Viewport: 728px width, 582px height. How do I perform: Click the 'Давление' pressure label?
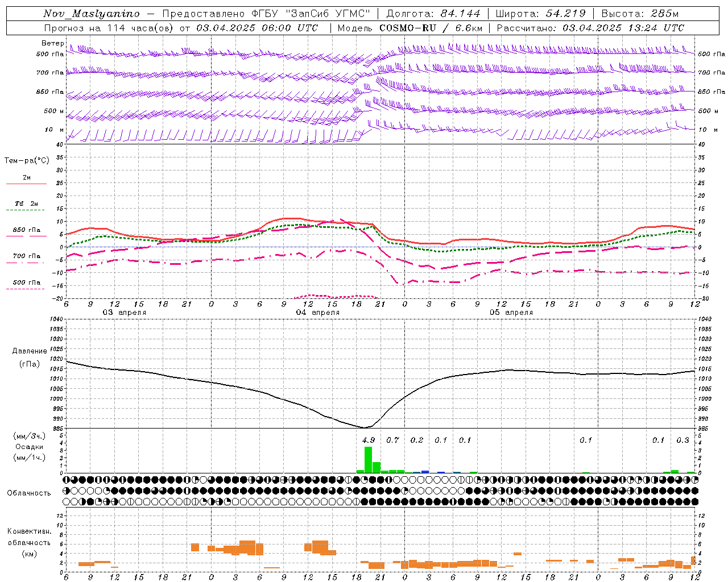pos(30,351)
